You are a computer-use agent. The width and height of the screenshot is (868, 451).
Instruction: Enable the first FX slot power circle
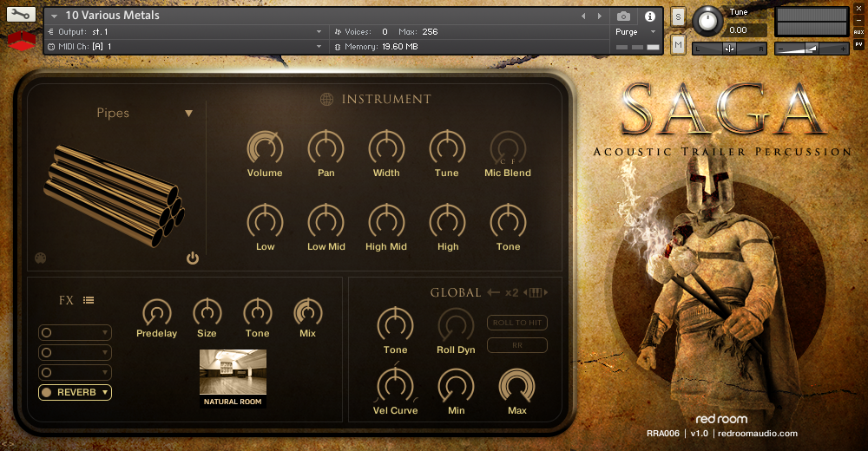(x=47, y=332)
